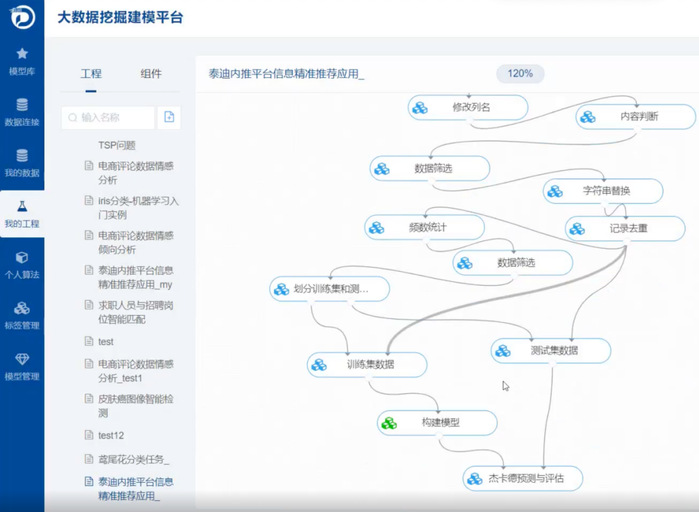Open 个人算法 cube icon
The image size is (699, 512).
point(22,264)
